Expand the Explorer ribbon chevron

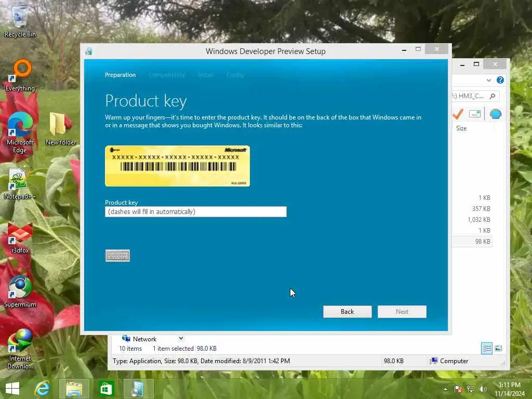coord(488,81)
